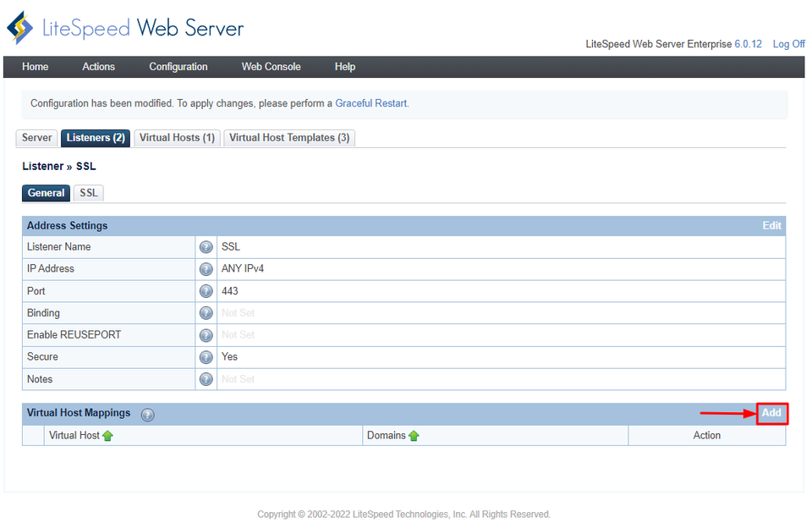Switch to Virtual Host Templates tab
The height and width of the screenshot is (523, 812).
click(x=288, y=137)
